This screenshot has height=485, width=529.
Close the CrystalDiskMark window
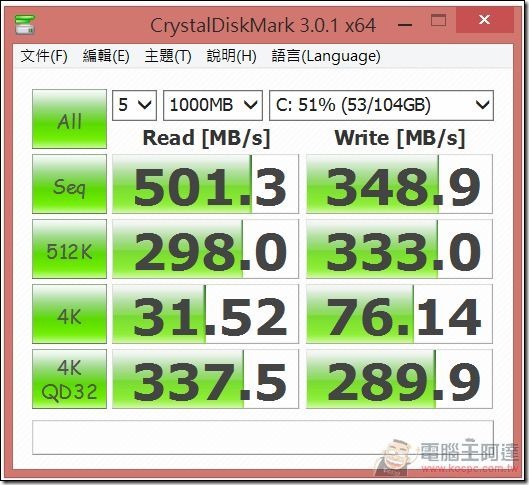(484, 20)
